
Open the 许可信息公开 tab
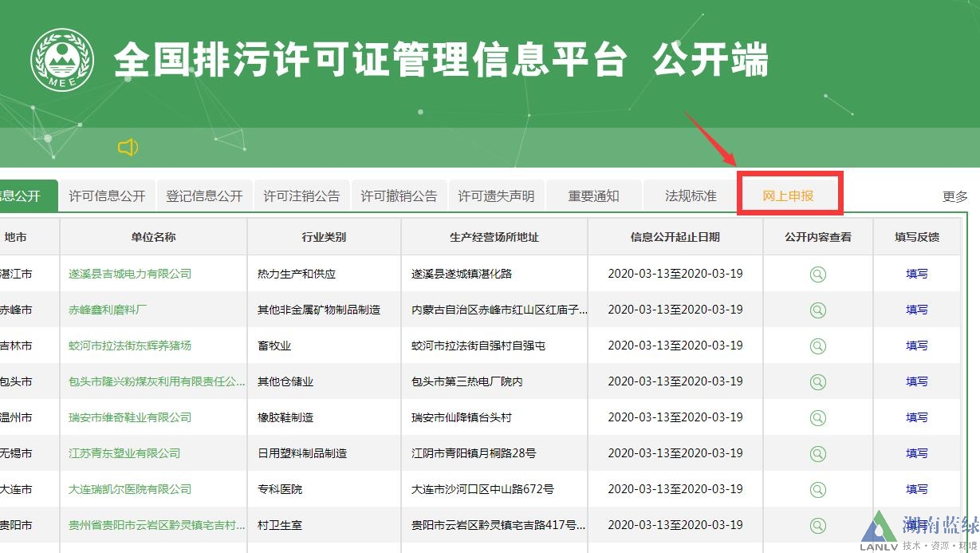pos(107,196)
